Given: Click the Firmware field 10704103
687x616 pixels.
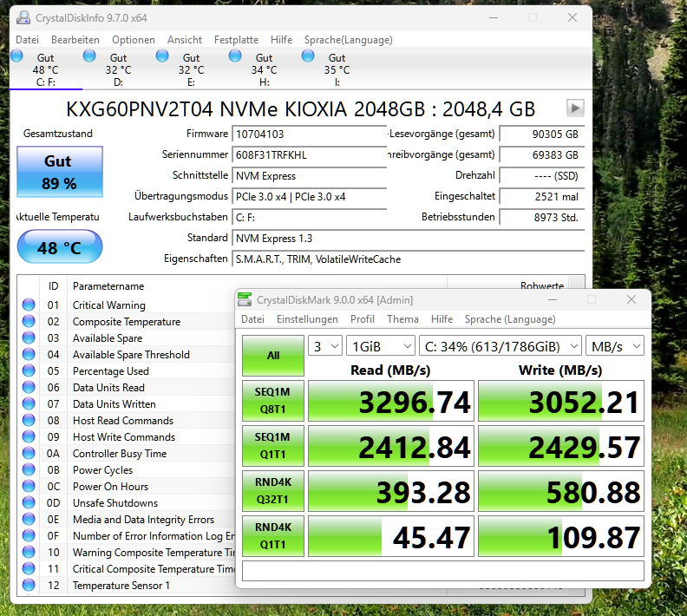Looking at the screenshot, I should point(310,134).
